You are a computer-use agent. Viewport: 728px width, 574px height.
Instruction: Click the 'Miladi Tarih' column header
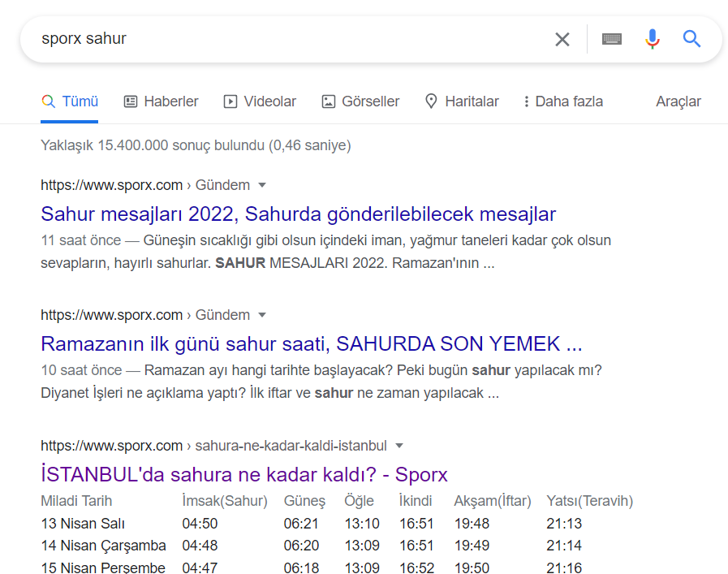coord(76,501)
